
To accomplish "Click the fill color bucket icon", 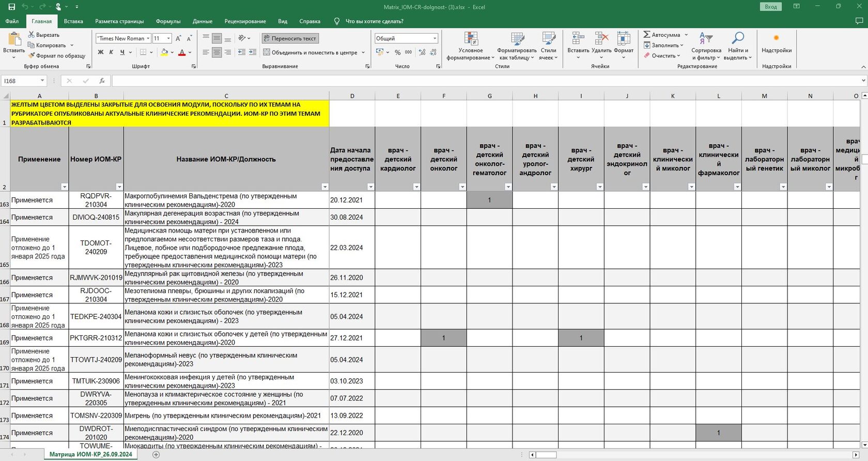I will pos(164,52).
